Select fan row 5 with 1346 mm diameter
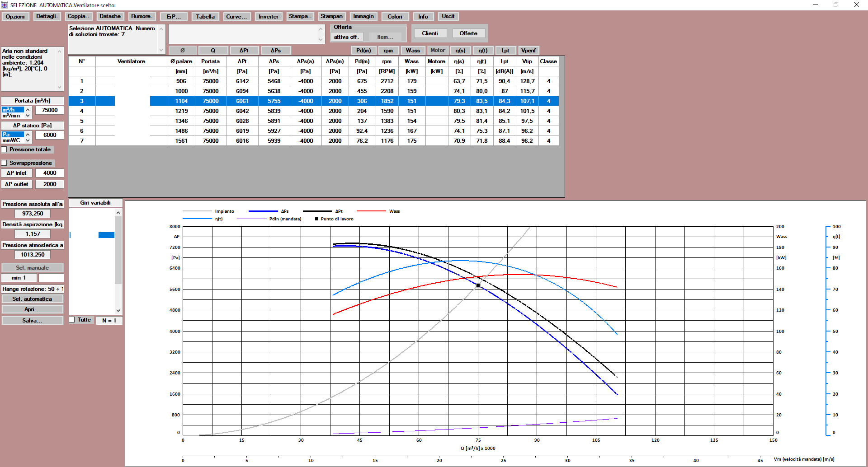 tap(181, 121)
